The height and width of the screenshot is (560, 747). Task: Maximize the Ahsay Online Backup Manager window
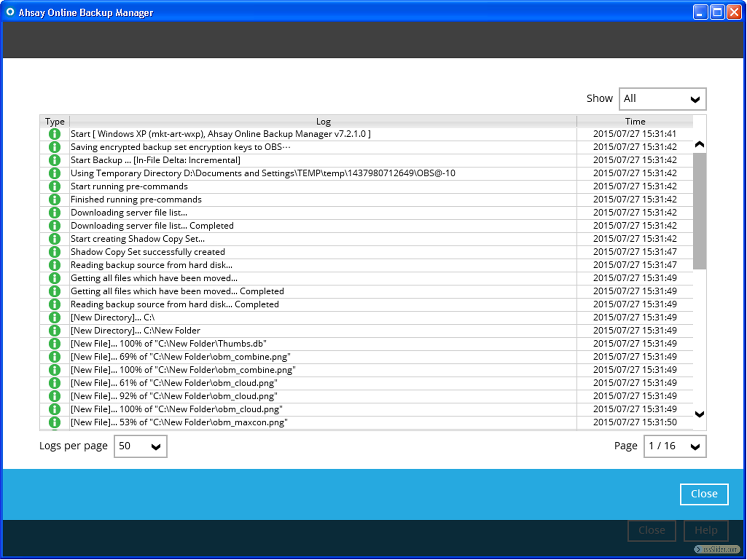click(x=717, y=12)
